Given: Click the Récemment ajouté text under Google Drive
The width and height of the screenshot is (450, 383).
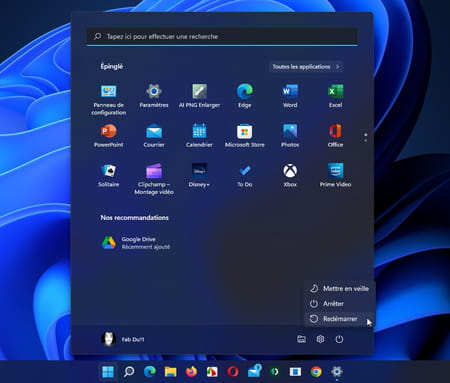Looking at the screenshot, I should pyautogui.click(x=146, y=247).
